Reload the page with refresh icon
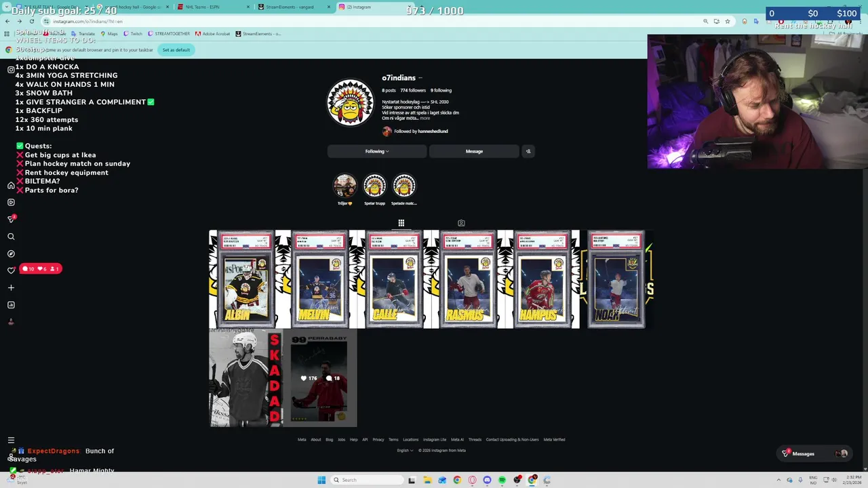The height and width of the screenshot is (488, 868). [x=31, y=21]
